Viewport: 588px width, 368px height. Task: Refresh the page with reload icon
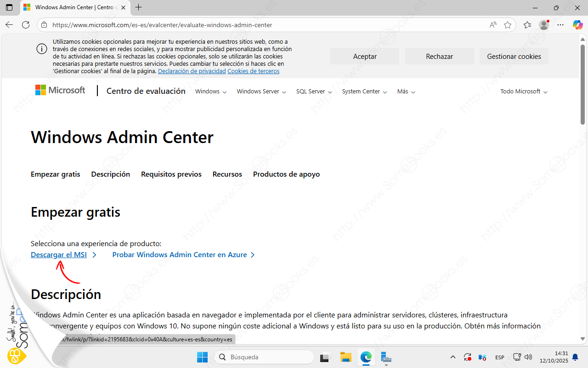pos(26,25)
